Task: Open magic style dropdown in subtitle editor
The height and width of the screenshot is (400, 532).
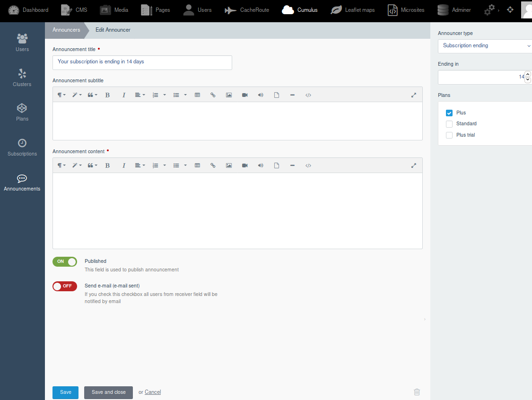Action: [x=77, y=95]
